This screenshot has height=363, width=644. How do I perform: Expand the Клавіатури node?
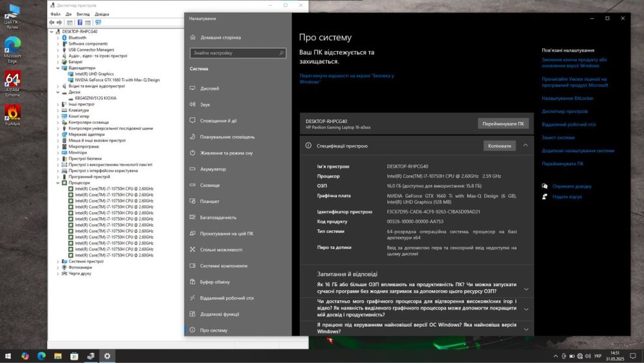58,110
